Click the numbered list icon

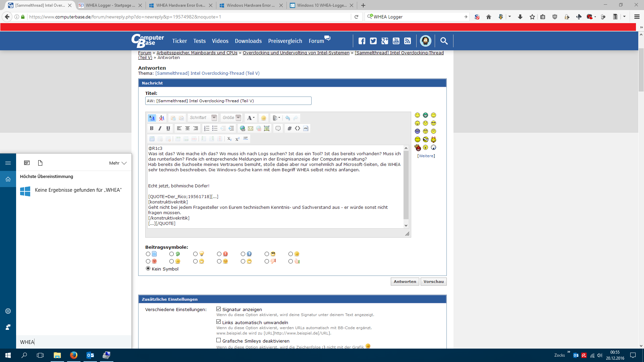point(207,128)
